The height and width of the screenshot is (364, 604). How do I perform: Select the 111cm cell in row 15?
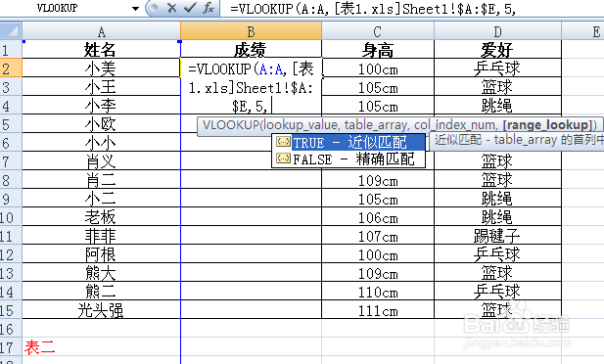(x=378, y=310)
